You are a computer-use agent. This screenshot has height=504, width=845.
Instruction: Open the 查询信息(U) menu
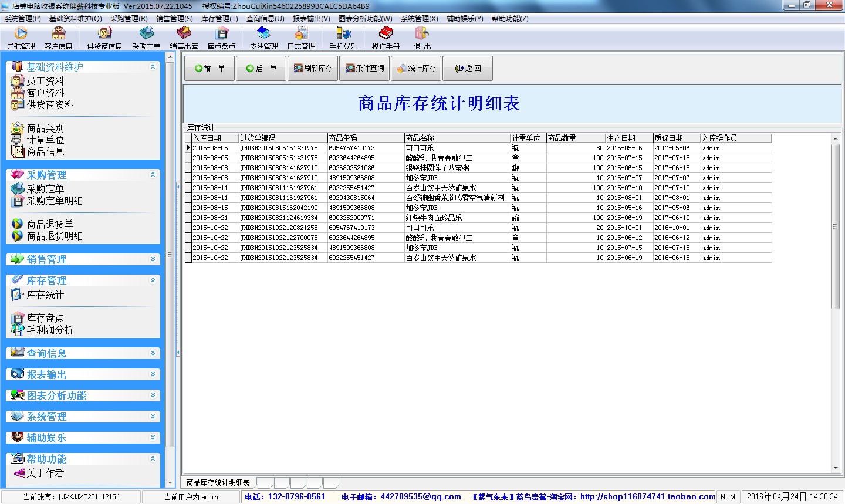pos(265,19)
